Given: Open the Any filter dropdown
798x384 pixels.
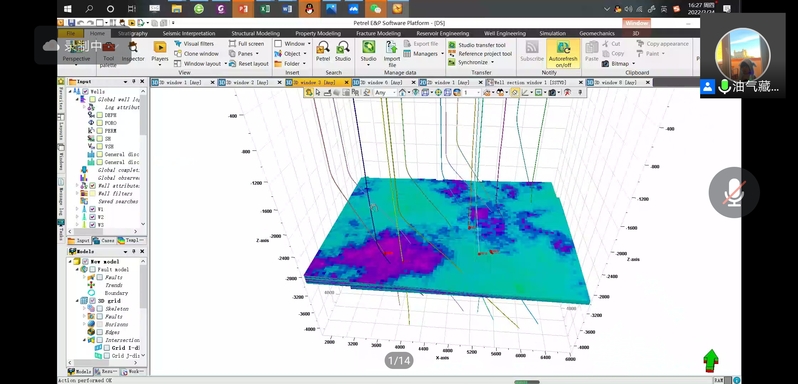Looking at the screenshot, I should coord(385,93).
